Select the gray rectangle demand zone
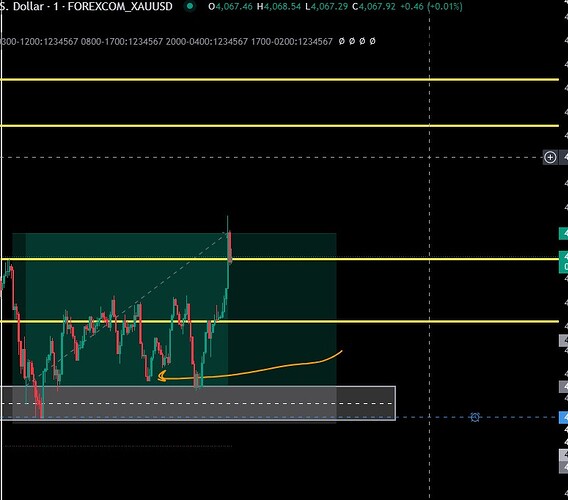 [198, 403]
